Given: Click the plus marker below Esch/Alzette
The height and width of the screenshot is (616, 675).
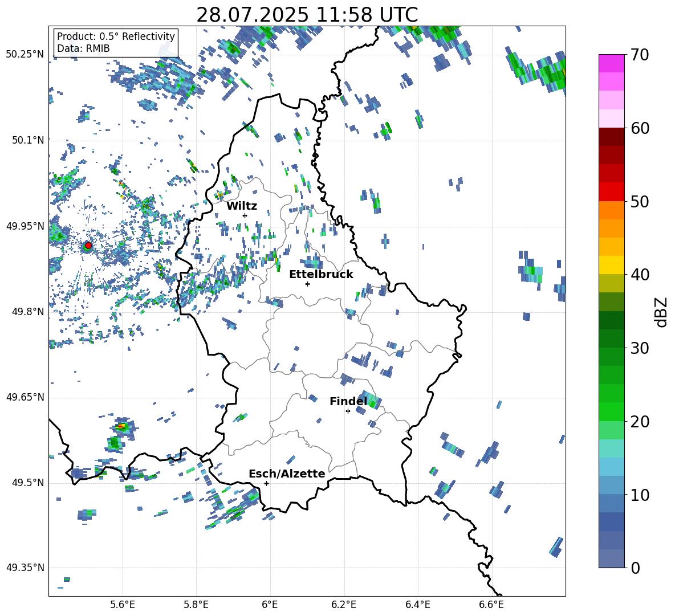Looking at the screenshot, I should pos(266,483).
